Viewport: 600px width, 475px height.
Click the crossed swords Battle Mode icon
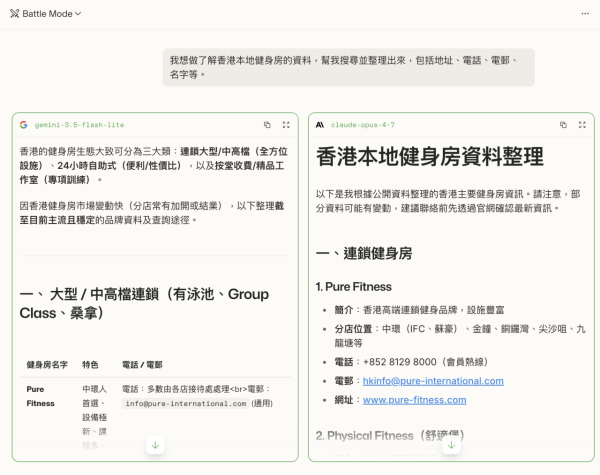tap(15, 14)
